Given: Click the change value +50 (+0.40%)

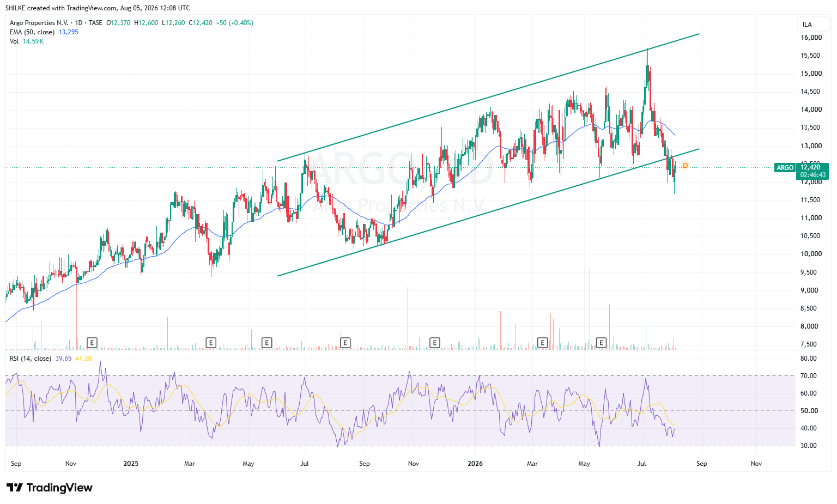Looking at the screenshot, I should click(235, 23).
